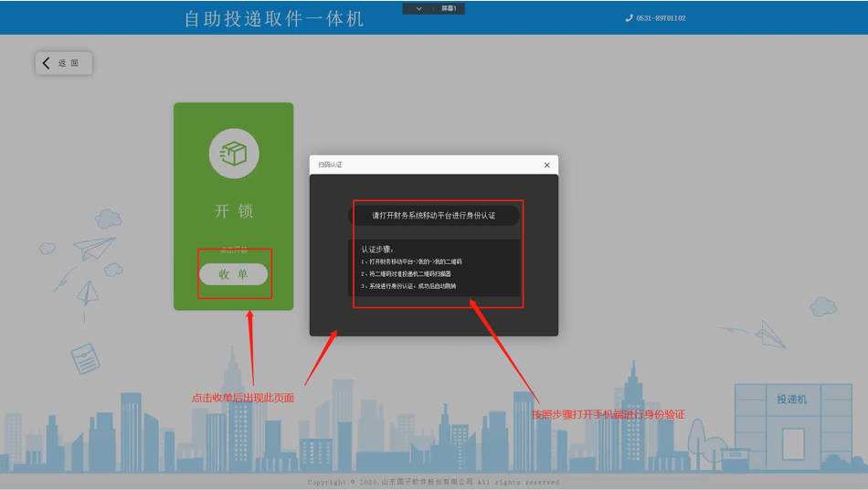The height and width of the screenshot is (490, 868).
Task: Click the 请打开财务系统移动平台进行身份认证 prompt bar
Action: point(434,216)
